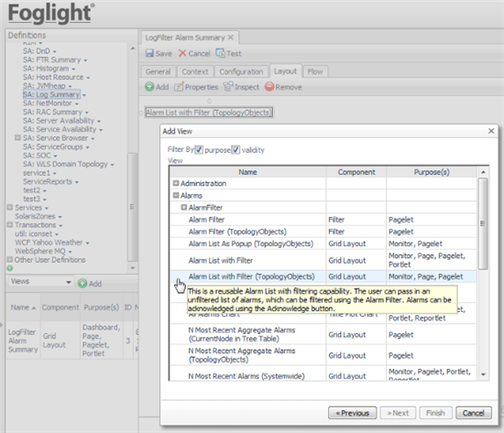Screen dimensions: 504x433
Task: Click the Name column header in Add View
Action: point(247,172)
